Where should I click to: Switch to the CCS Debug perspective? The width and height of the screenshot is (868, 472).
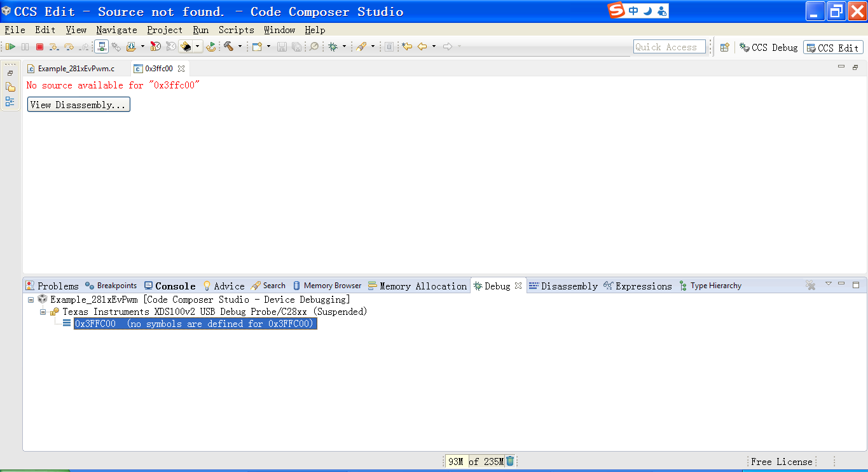(x=769, y=48)
